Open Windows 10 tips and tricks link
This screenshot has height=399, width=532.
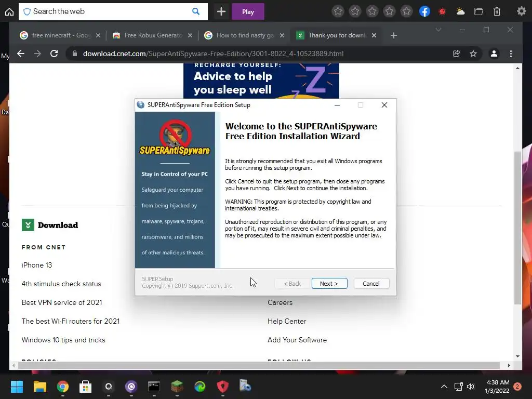(x=63, y=340)
